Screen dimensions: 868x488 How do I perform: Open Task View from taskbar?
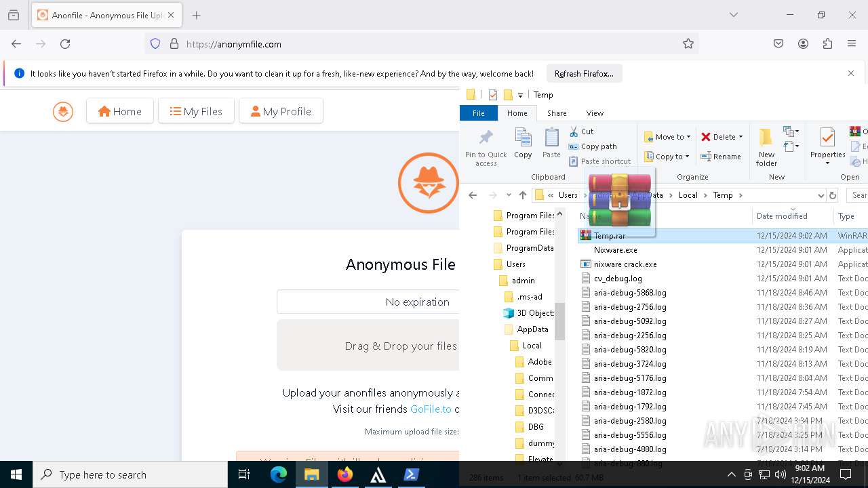click(244, 474)
